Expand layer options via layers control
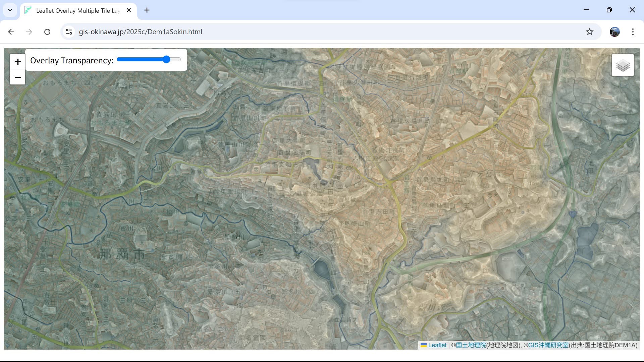The width and height of the screenshot is (644, 362). click(623, 65)
